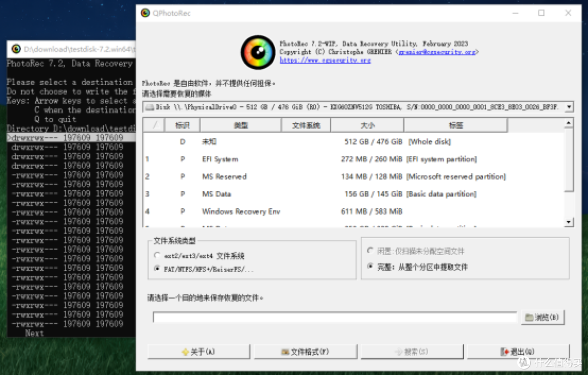This screenshot has width=588, height=375.
Task: Click the console window title bar icon
Action: pos(16,49)
